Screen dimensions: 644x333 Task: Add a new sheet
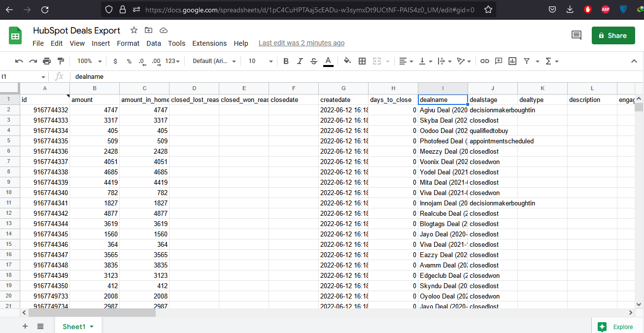coord(25,326)
